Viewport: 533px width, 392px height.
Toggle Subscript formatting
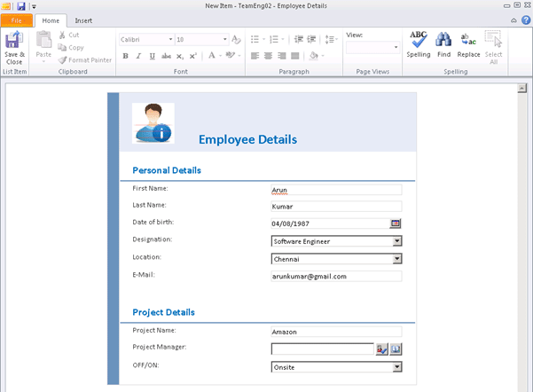pyautogui.click(x=180, y=56)
